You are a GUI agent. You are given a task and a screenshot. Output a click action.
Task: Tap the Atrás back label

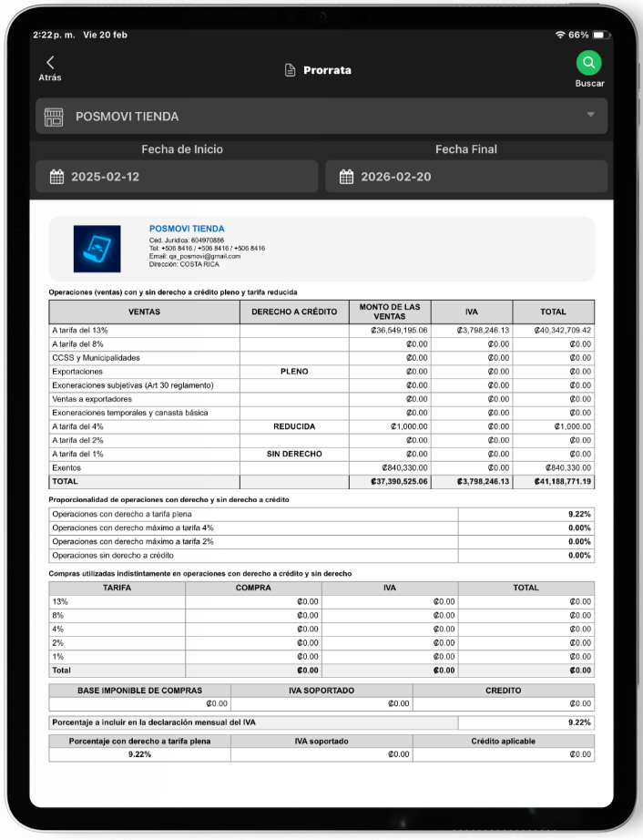click(50, 78)
